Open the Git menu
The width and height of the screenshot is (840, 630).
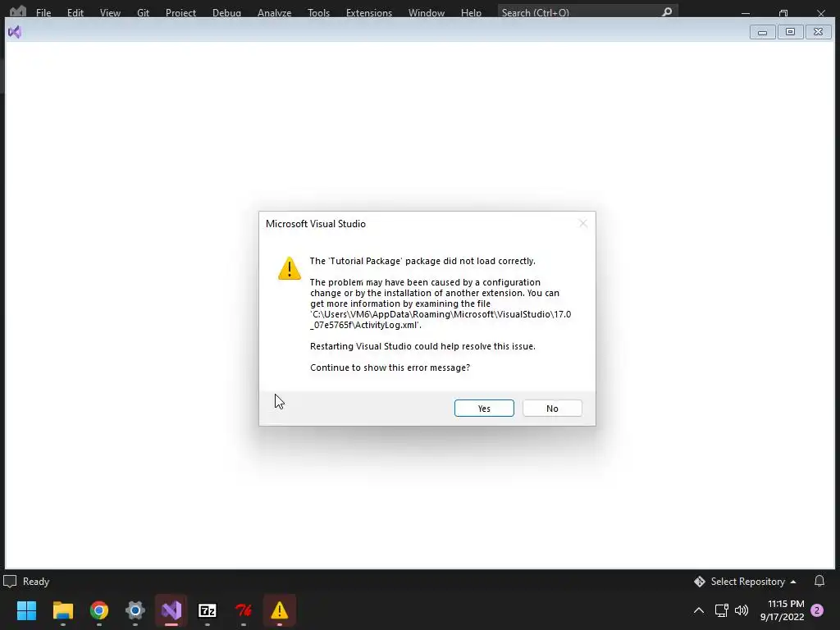[x=143, y=12]
